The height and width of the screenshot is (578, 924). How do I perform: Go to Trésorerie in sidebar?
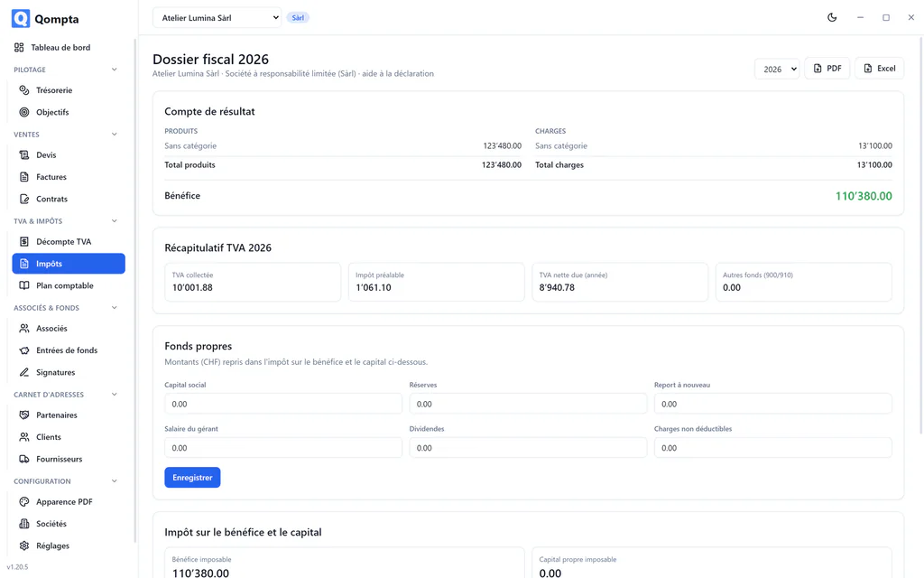(x=69, y=90)
